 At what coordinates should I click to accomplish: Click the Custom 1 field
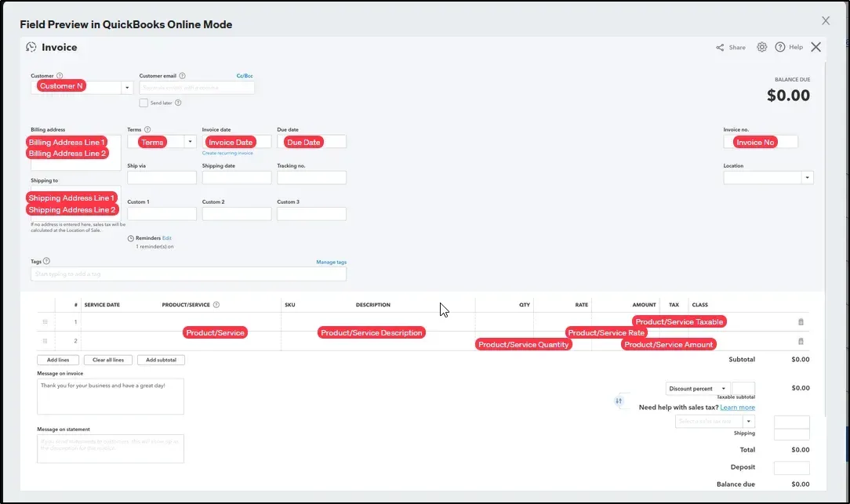click(162, 214)
